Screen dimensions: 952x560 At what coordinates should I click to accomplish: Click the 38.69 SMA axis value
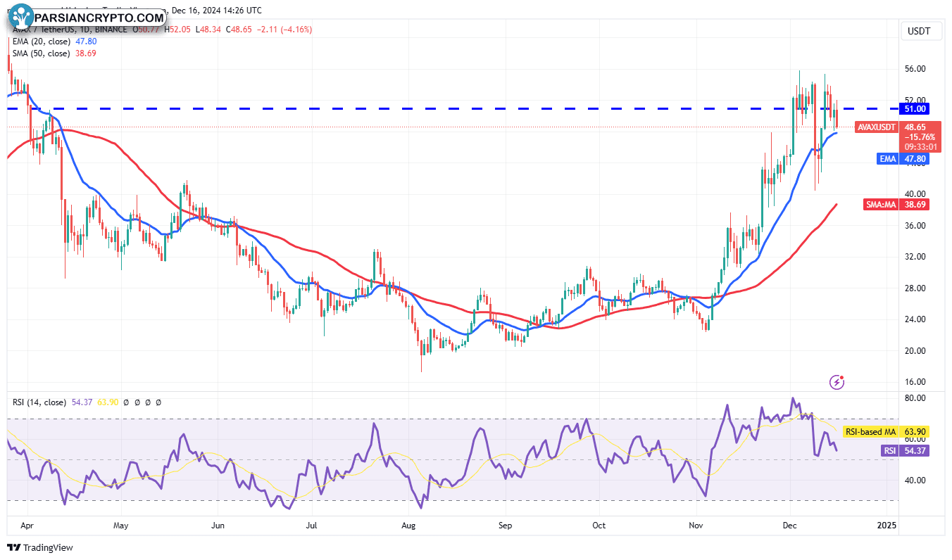point(916,204)
